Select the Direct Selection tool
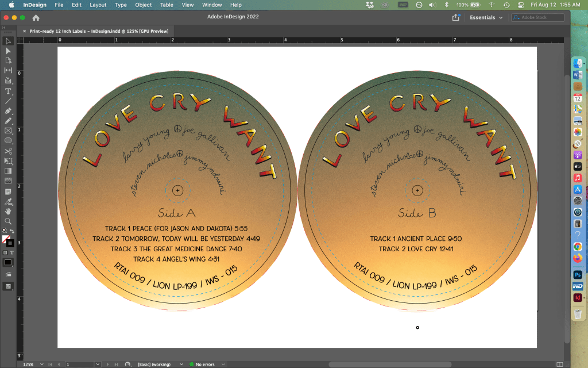The image size is (588, 368). tap(8, 51)
